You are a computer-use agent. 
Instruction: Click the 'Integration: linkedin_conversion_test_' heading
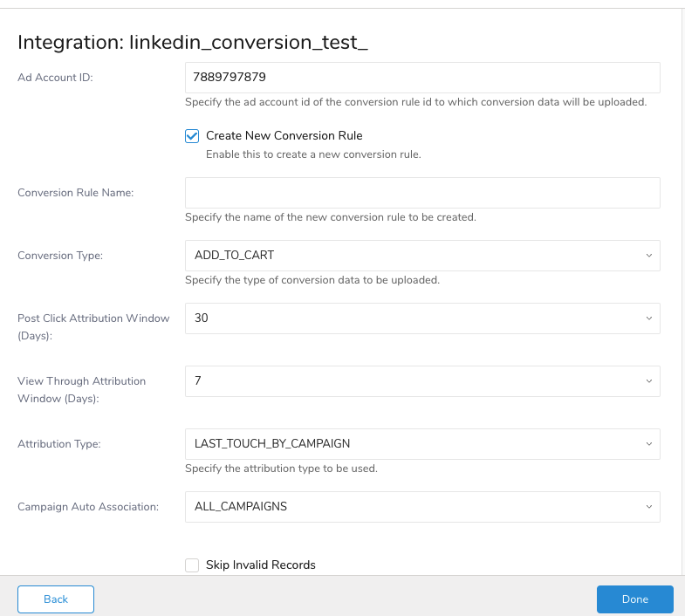click(192, 42)
